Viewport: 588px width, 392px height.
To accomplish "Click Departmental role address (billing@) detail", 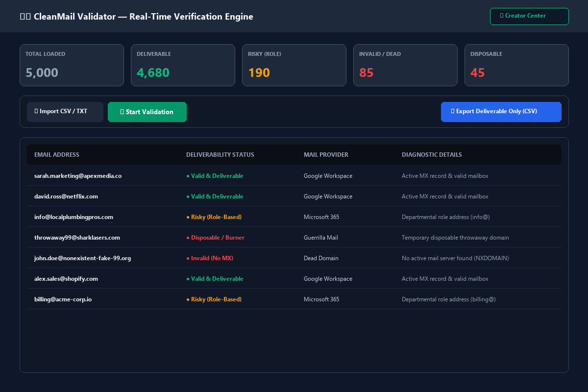I will [x=449, y=299].
